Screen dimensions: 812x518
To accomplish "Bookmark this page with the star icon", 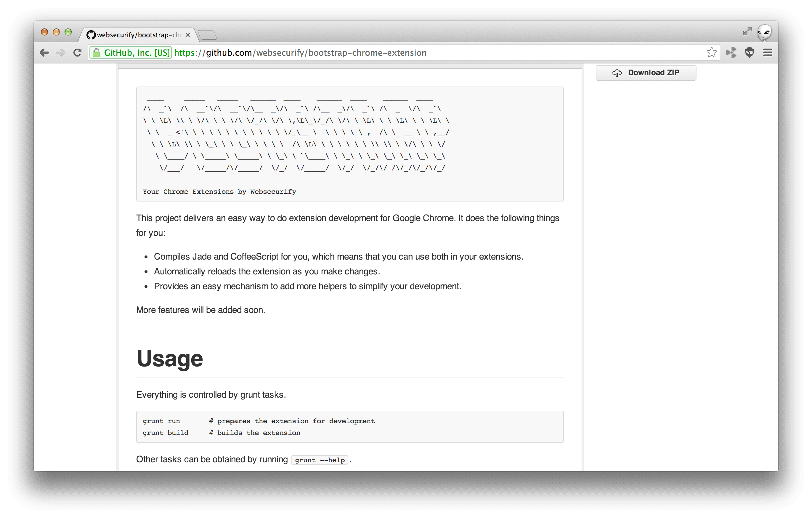I will [712, 53].
